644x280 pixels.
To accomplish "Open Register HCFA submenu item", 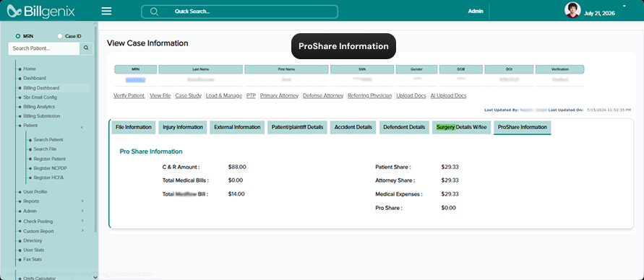I will pos(48,178).
